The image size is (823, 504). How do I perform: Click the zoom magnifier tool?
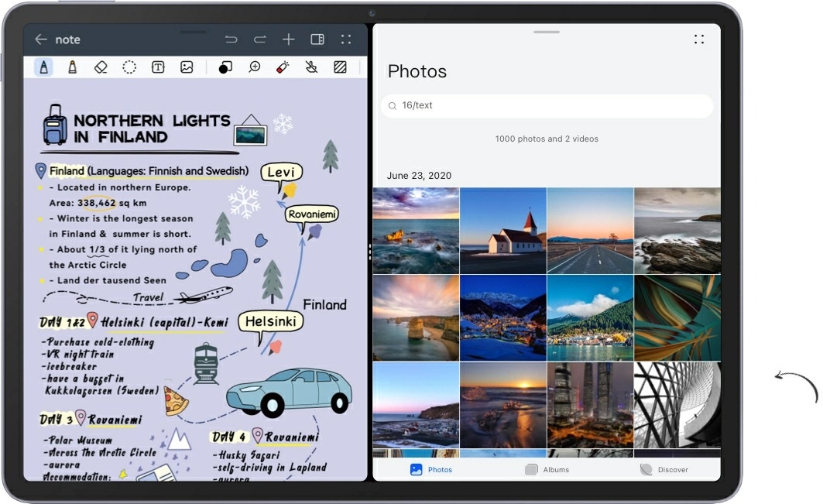tap(255, 67)
